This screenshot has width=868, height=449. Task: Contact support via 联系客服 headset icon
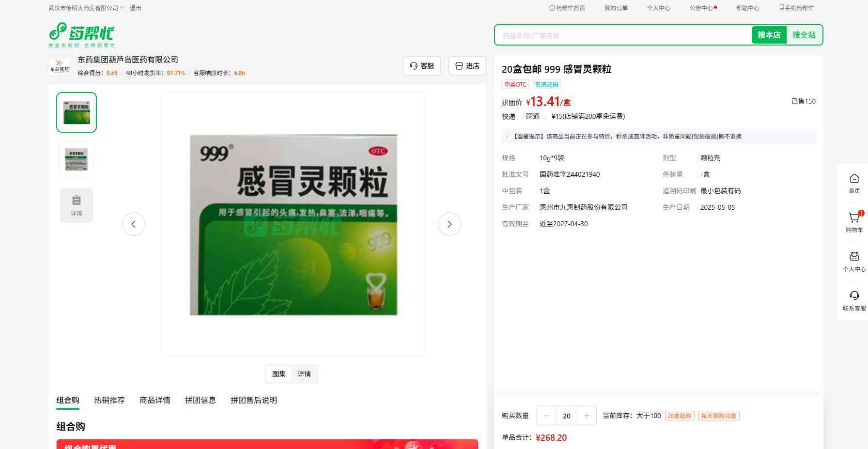point(854,296)
